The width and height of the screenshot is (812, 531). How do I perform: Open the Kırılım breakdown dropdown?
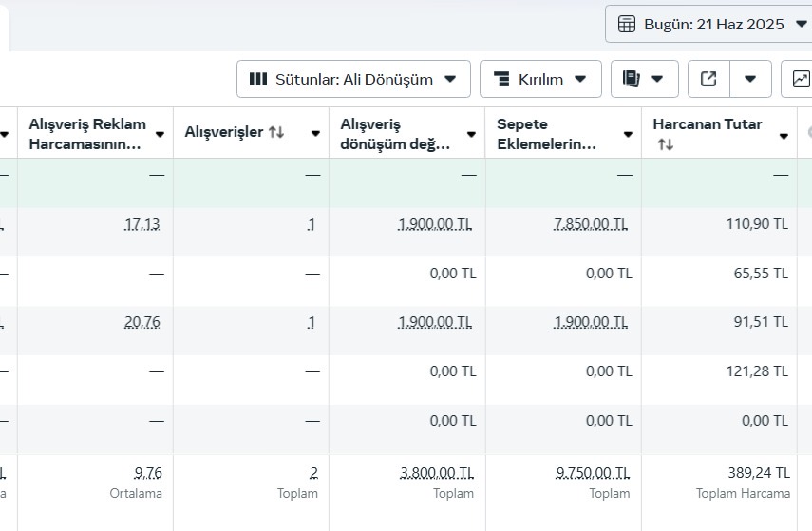point(540,79)
